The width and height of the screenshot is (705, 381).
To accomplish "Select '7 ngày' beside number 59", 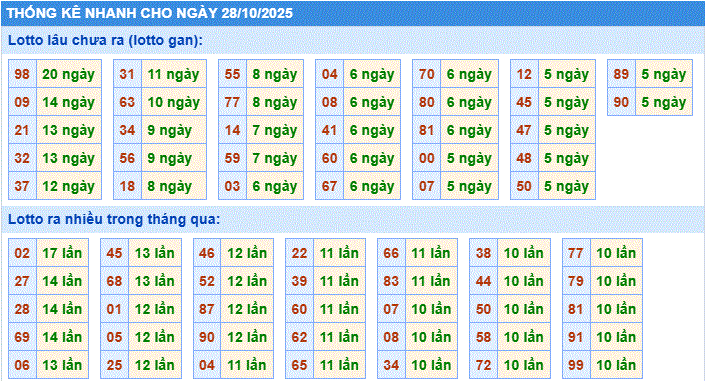I will tap(275, 158).
